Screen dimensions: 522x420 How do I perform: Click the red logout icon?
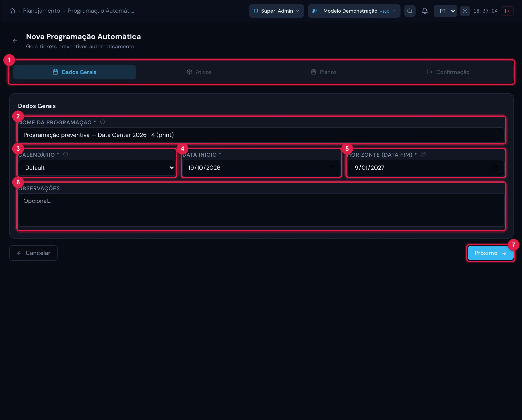click(x=507, y=11)
